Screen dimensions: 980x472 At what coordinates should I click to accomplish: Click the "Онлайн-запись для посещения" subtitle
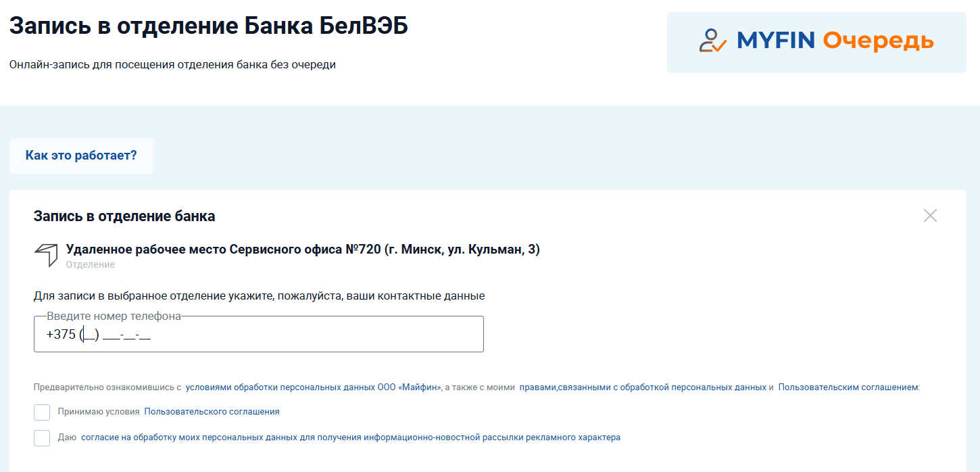tap(172, 65)
